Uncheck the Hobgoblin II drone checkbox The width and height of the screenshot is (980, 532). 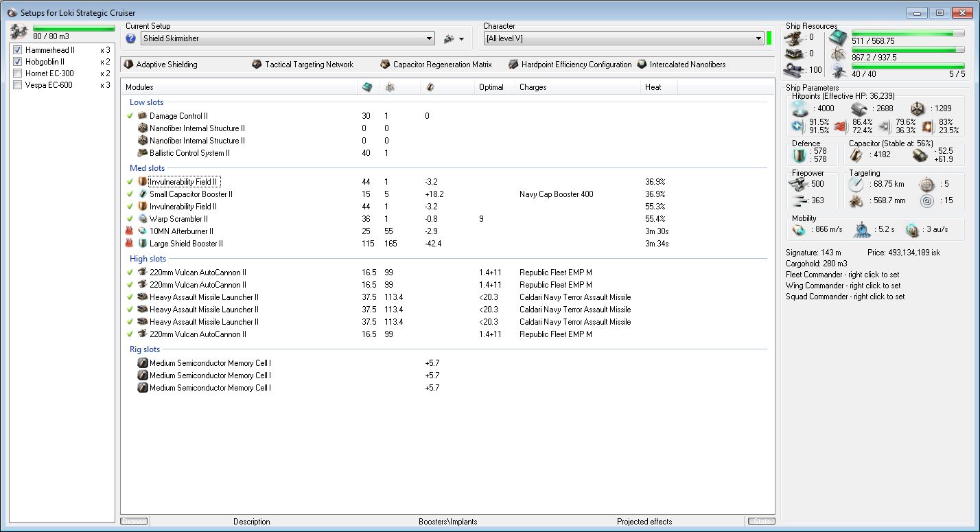tap(18, 62)
